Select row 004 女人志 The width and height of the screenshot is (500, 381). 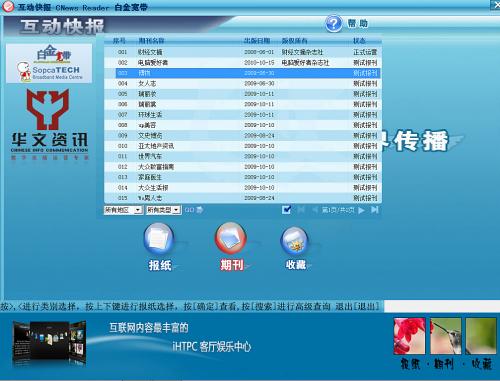point(243,83)
